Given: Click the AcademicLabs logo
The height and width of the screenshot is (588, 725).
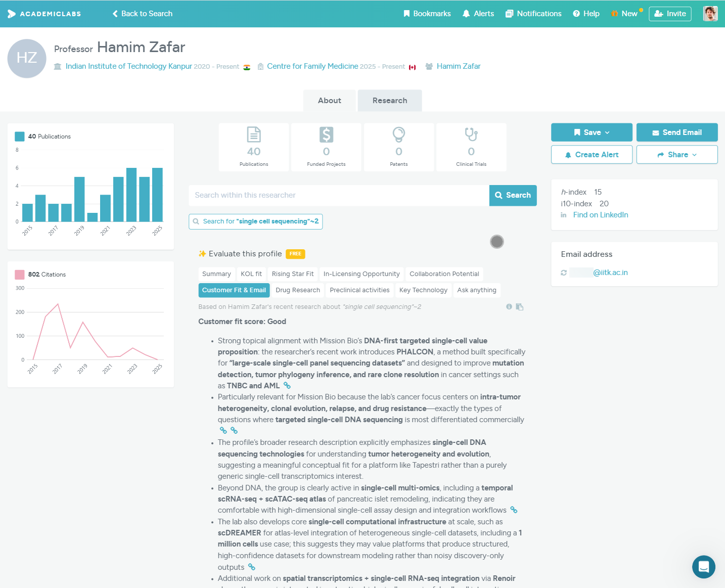Looking at the screenshot, I should click(44, 14).
